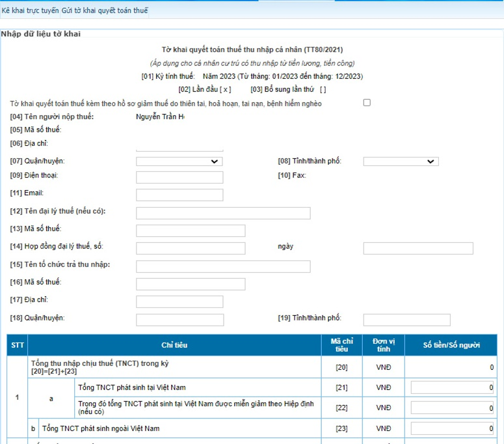
Task: Click the amount field for chỉ tiêu [22]
Action: tap(452, 408)
